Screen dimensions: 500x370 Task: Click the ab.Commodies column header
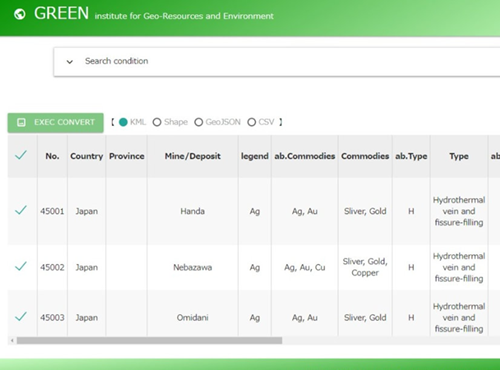click(305, 156)
